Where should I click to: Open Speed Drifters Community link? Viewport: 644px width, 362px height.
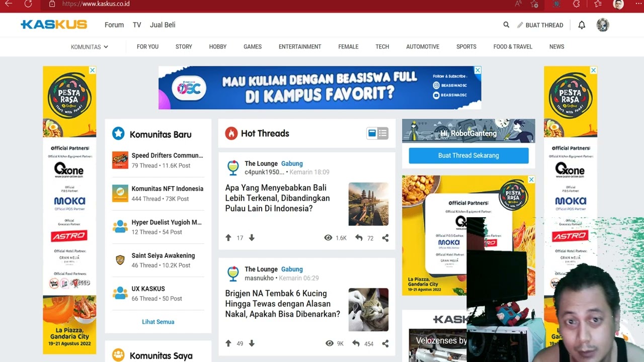pos(168,155)
